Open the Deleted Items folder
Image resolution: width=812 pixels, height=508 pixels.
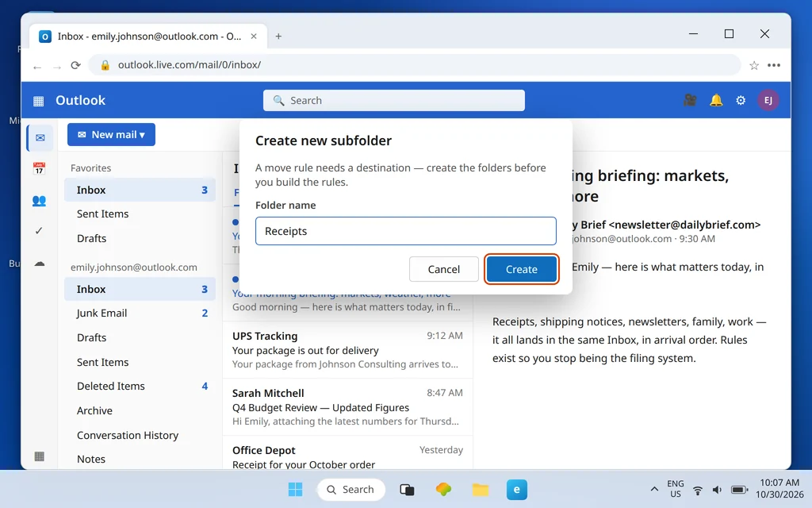pos(140,387)
